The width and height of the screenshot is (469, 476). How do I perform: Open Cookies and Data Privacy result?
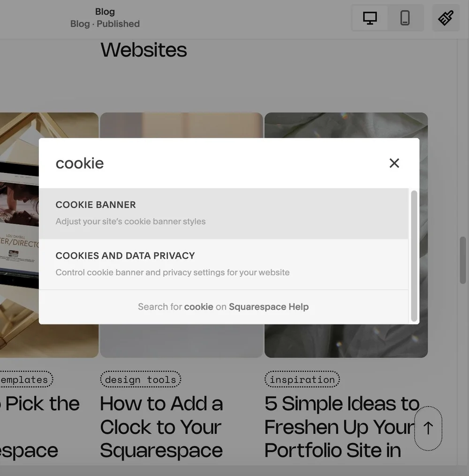224,264
